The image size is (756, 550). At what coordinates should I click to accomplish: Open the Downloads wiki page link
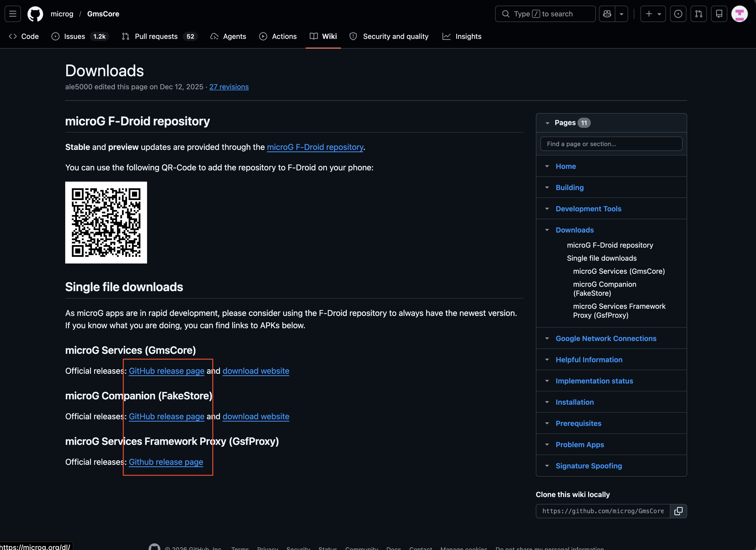[x=575, y=230]
